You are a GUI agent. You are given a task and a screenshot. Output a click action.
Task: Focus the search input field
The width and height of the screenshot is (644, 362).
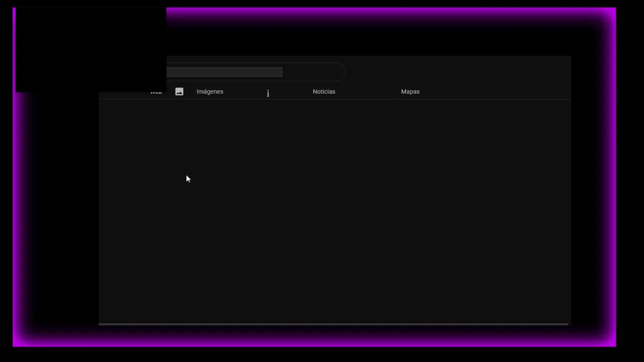224,72
